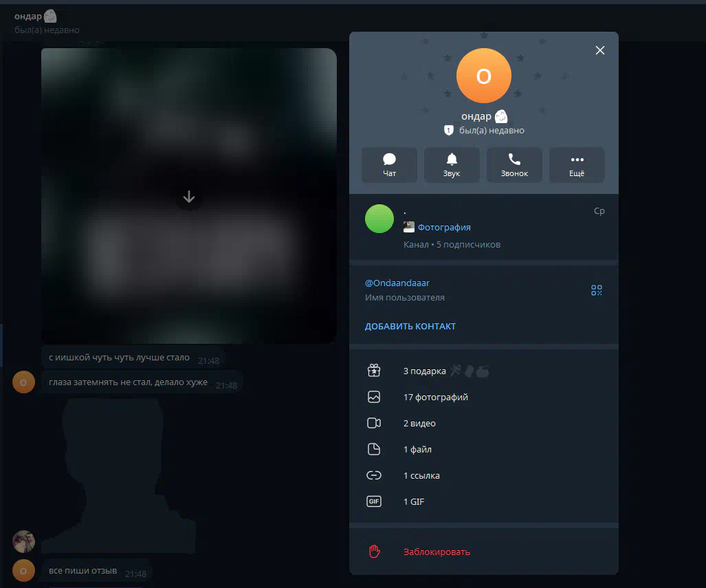Mute notifications with the Звук bell
The image size is (706, 588).
[x=452, y=165]
